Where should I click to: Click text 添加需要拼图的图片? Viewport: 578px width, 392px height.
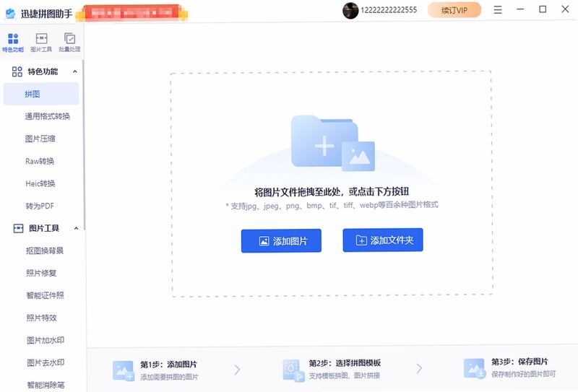point(169,377)
